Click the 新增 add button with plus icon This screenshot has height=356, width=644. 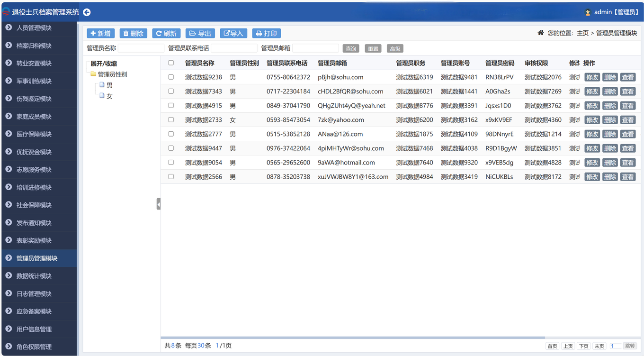[x=100, y=33]
